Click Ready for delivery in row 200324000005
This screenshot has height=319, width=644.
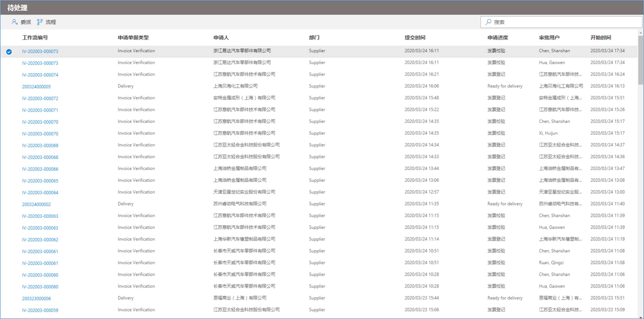coord(505,86)
